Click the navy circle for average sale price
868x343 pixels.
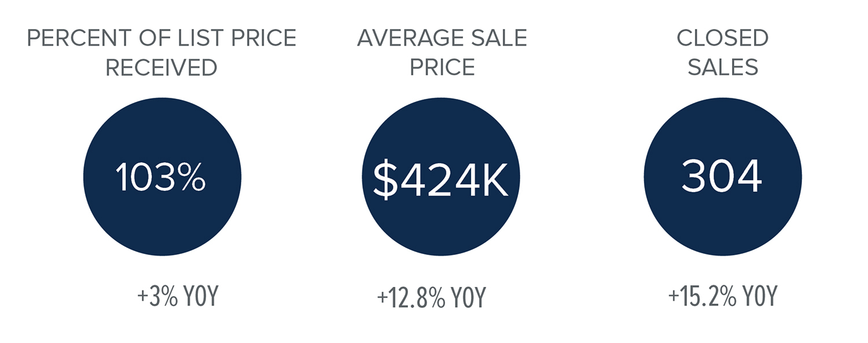[441, 178]
